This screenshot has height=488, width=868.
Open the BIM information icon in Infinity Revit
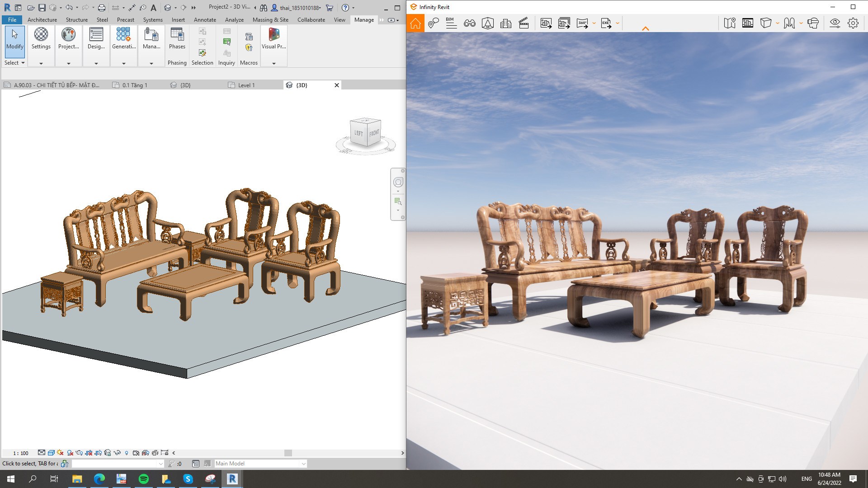point(451,23)
